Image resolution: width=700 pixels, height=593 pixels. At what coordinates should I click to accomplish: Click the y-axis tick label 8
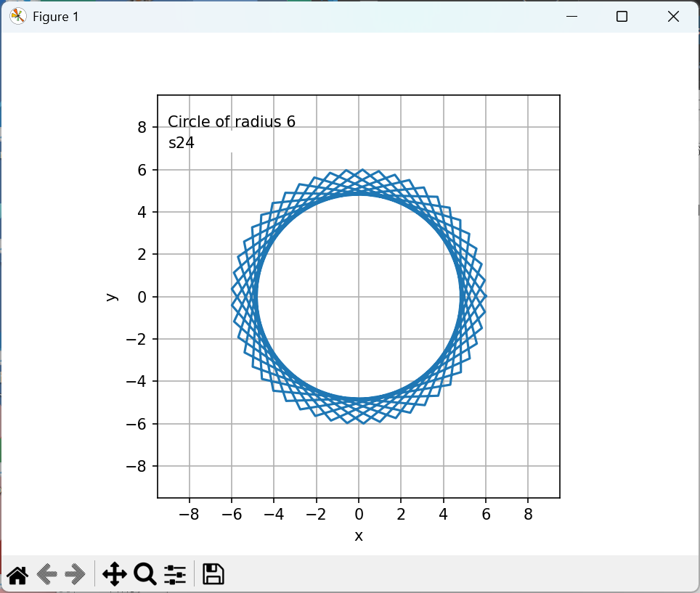click(x=142, y=128)
